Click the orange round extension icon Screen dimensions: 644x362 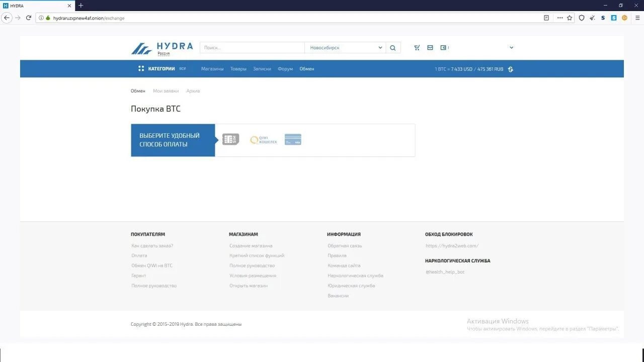pyautogui.click(x=624, y=18)
